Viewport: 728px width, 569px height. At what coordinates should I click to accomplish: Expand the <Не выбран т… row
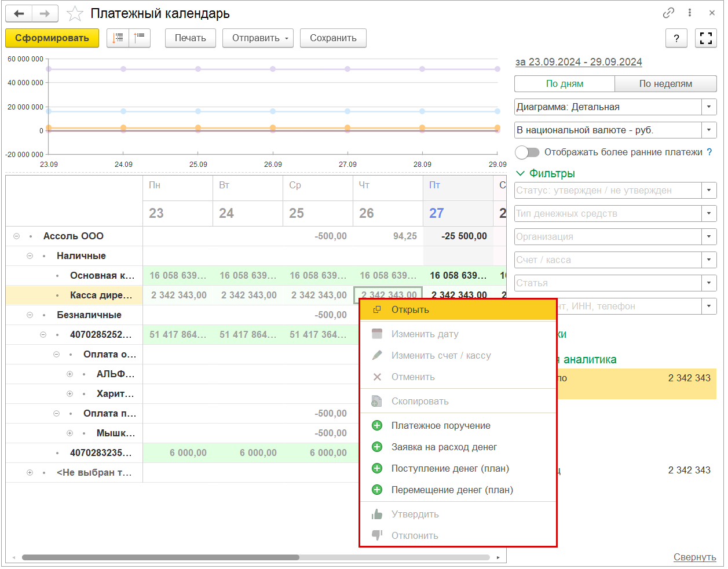click(30, 472)
